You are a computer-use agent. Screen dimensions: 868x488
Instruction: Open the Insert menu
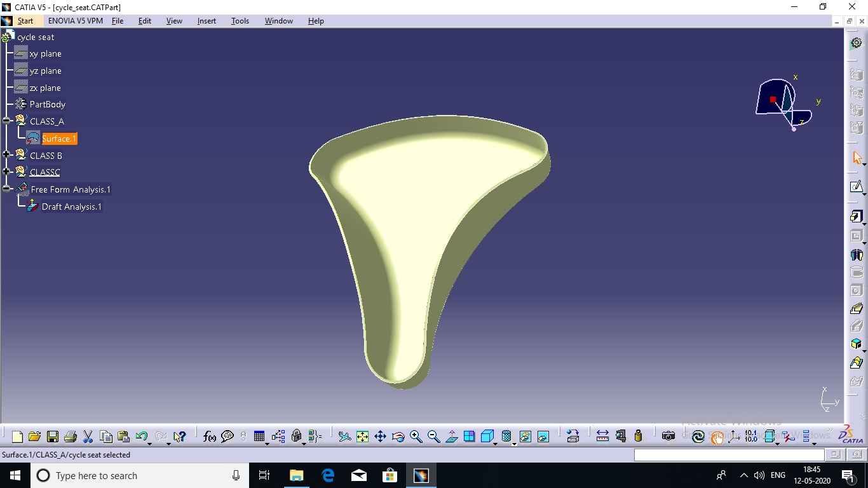point(207,21)
